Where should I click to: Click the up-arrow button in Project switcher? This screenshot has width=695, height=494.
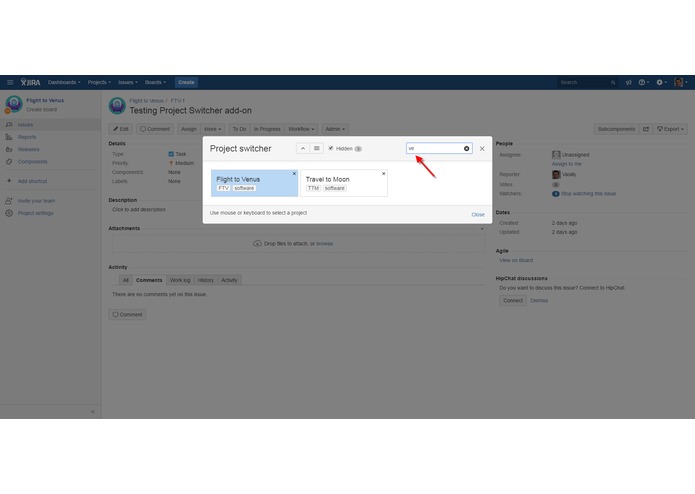(x=303, y=148)
